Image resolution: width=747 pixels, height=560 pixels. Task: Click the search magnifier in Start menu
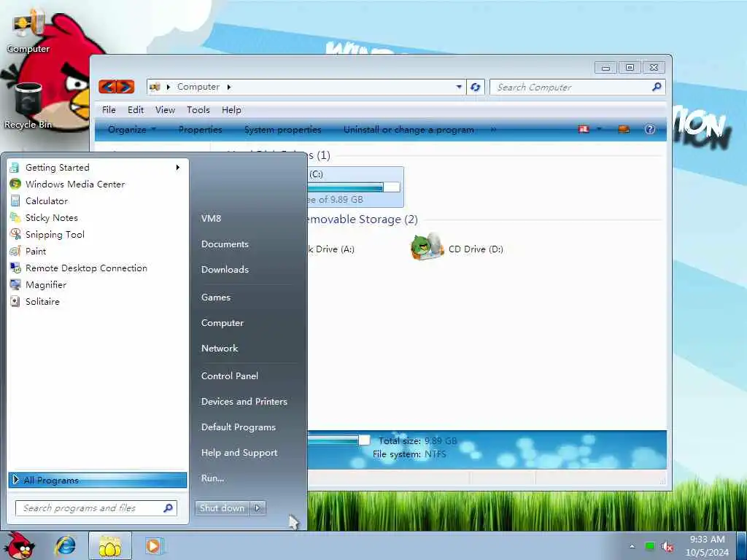click(x=169, y=508)
